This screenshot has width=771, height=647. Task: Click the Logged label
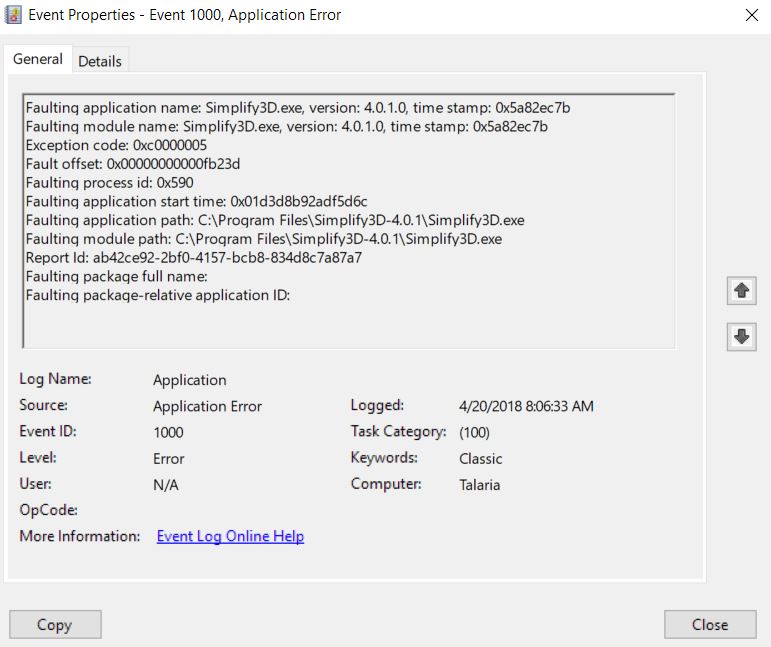pos(377,405)
